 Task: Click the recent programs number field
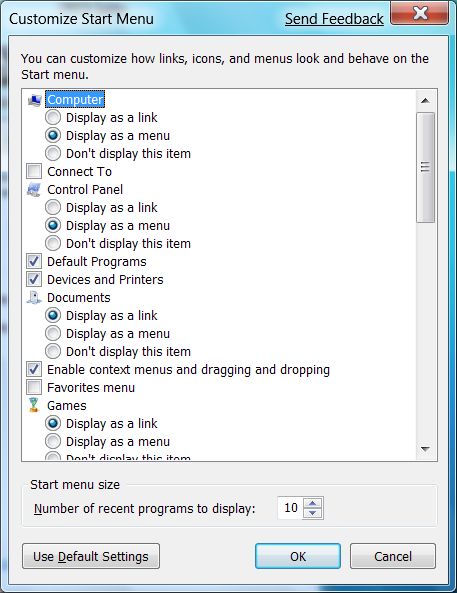coord(291,508)
